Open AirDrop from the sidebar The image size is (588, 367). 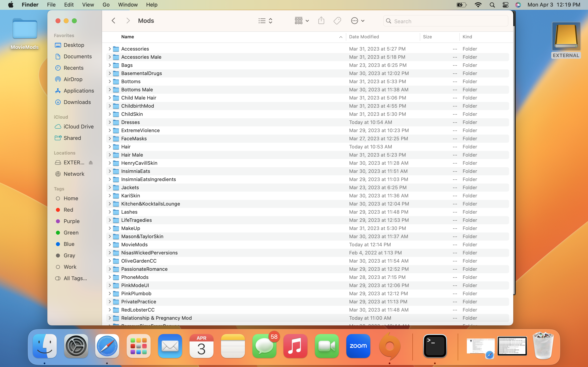pyautogui.click(x=73, y=79)
